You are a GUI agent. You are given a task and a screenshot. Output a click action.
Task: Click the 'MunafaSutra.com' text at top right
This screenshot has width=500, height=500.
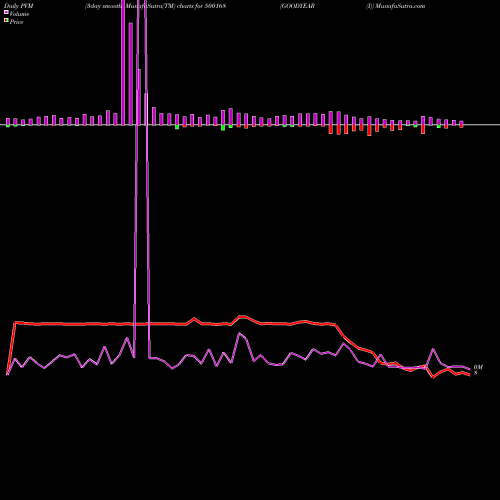(400, 6)
